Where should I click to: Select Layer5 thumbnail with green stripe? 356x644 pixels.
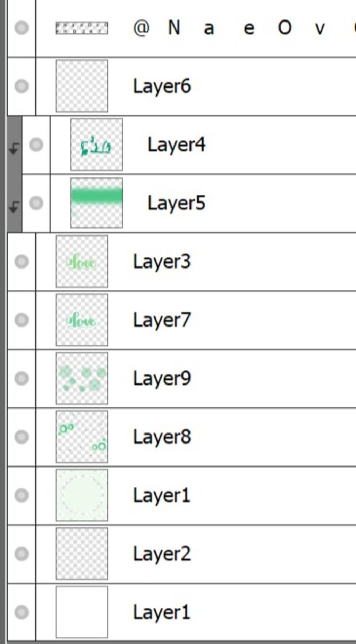[x=97, y=203]
